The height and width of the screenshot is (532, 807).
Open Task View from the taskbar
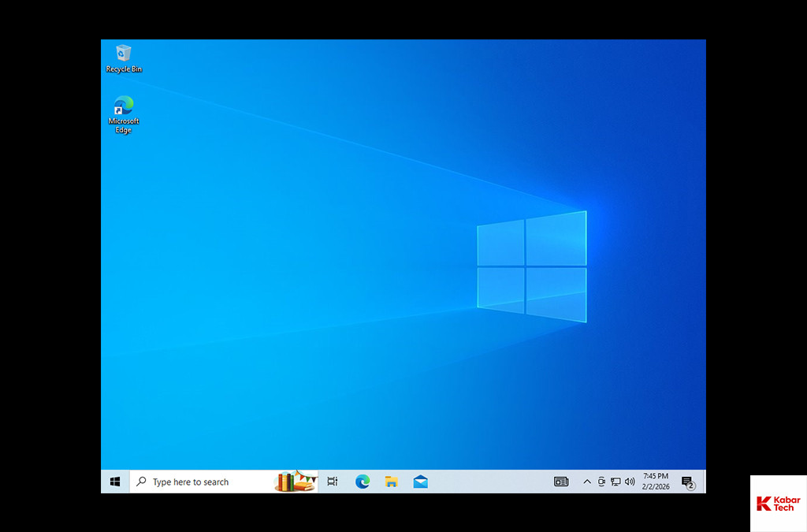coord(333,482)
